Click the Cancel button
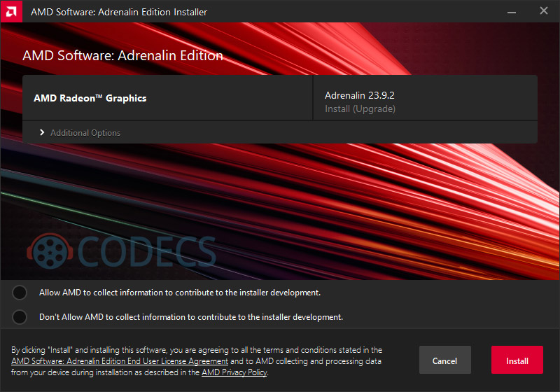 point(445,360)
